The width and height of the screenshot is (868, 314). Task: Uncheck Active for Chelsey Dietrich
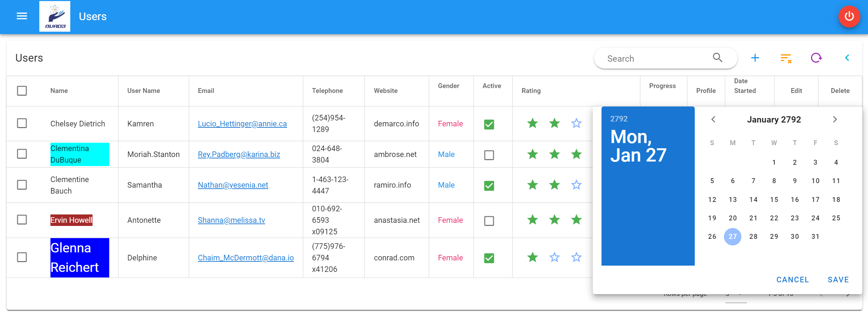click(489, 124)
